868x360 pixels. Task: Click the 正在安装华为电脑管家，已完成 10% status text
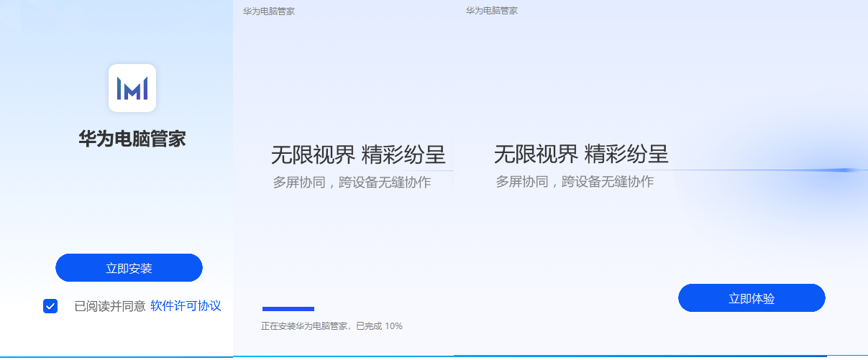pyautogui.click(x=332, y=326)
